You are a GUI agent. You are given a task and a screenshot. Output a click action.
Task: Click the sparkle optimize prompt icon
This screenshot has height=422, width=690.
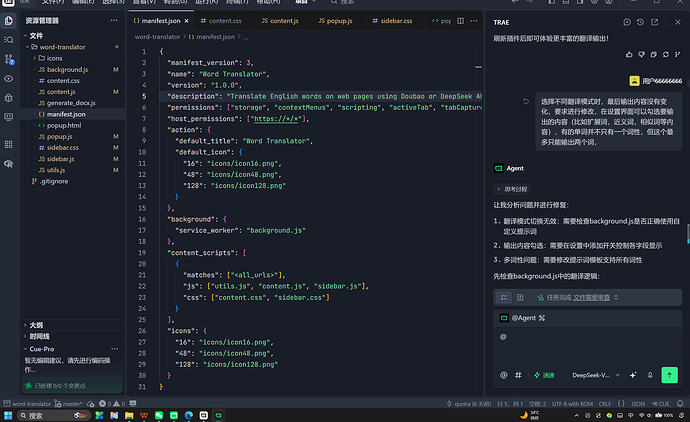(x=633, y=375)
